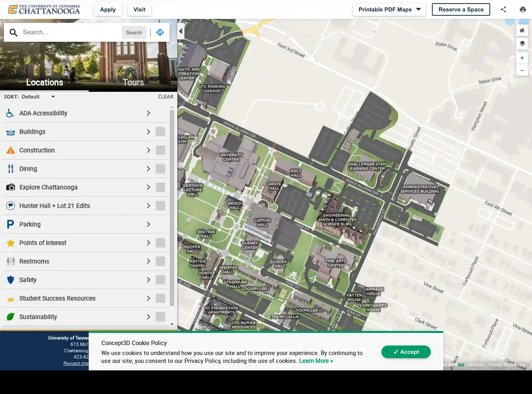Focus the Search text field
The height and width of the screenshot is (394, 532).
[70, 32]
